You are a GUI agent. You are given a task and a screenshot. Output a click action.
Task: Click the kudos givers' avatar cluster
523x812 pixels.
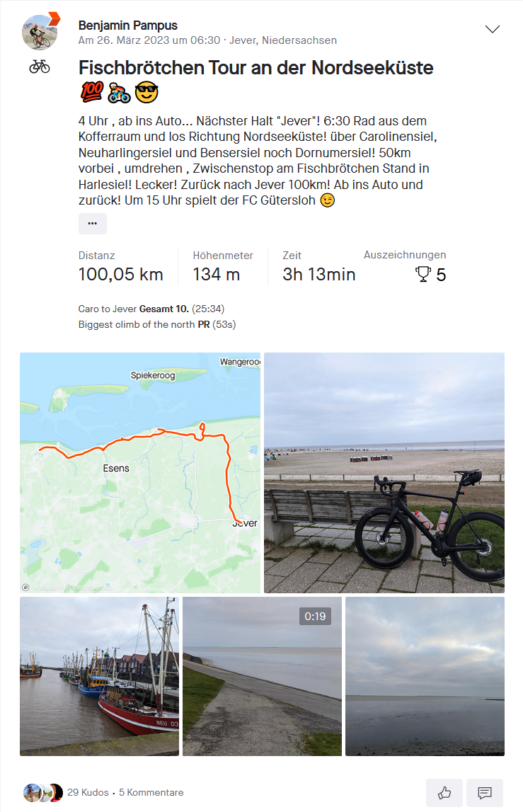[42, 793]
